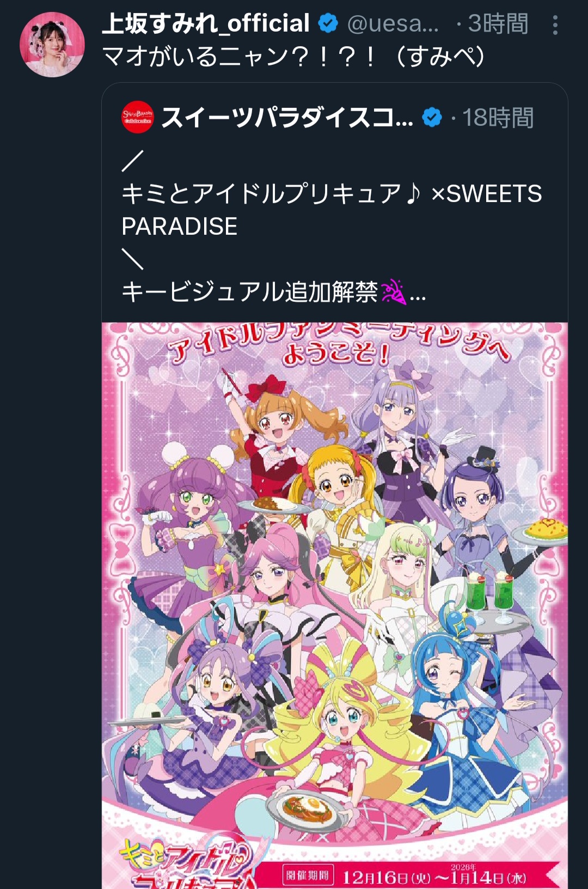Tap the スイーツパラダイス red logo avatar
The image size is (588, 889).
(138, 117)
